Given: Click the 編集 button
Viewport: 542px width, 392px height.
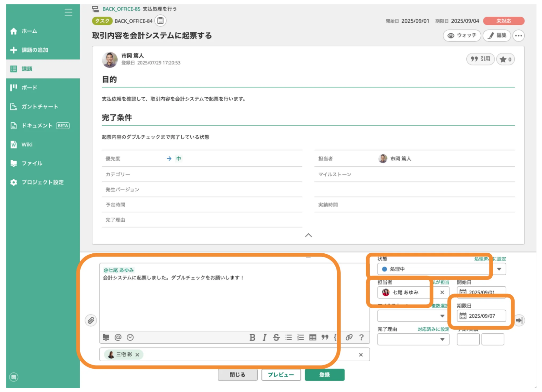Looking at the screenshot, I should coord(497,36).
